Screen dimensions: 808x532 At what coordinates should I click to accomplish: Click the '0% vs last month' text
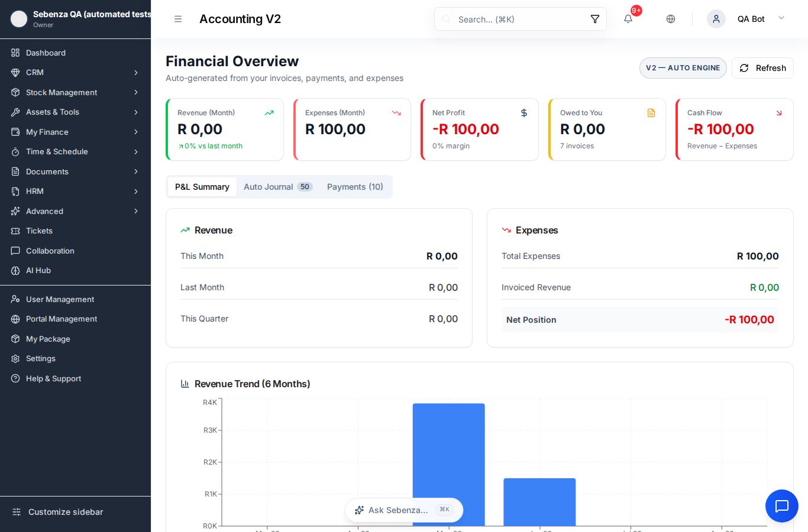click(214, 146)
